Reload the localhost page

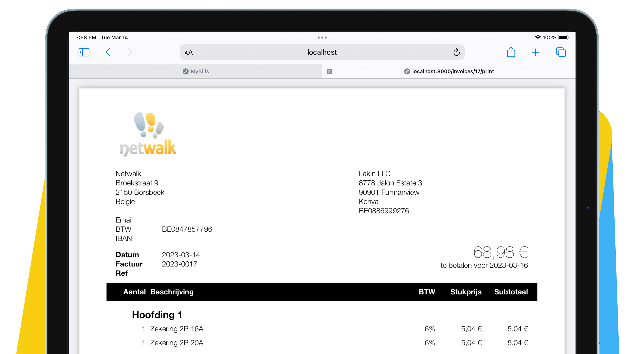[456, 52]
